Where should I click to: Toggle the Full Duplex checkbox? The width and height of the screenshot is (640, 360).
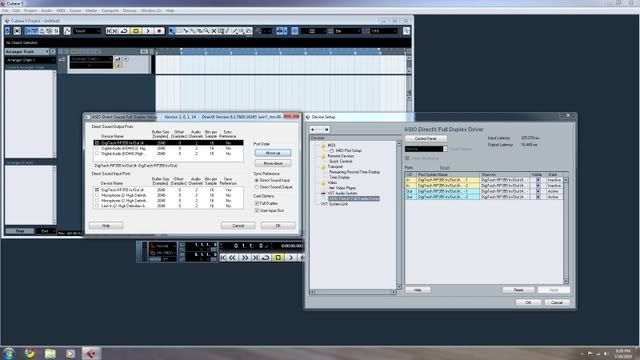257,203
